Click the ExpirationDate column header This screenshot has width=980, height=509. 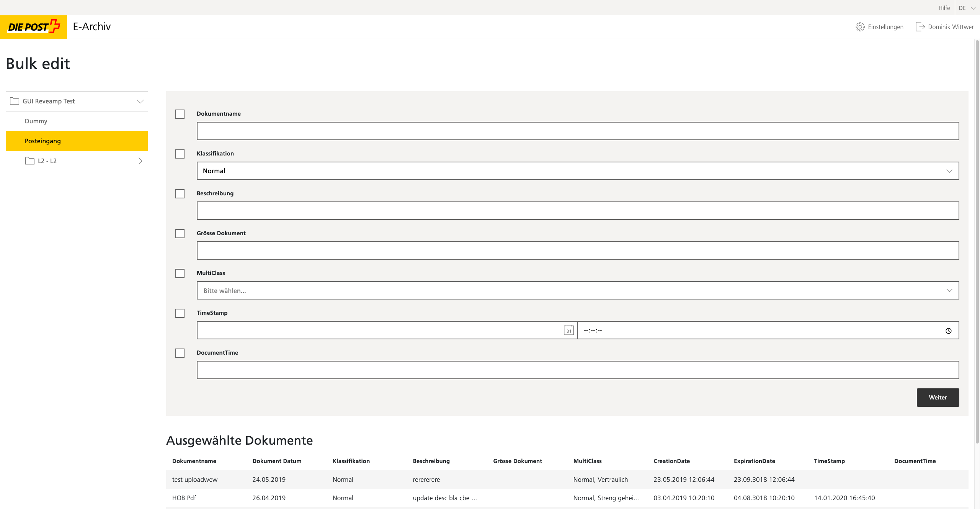[754, 461]
